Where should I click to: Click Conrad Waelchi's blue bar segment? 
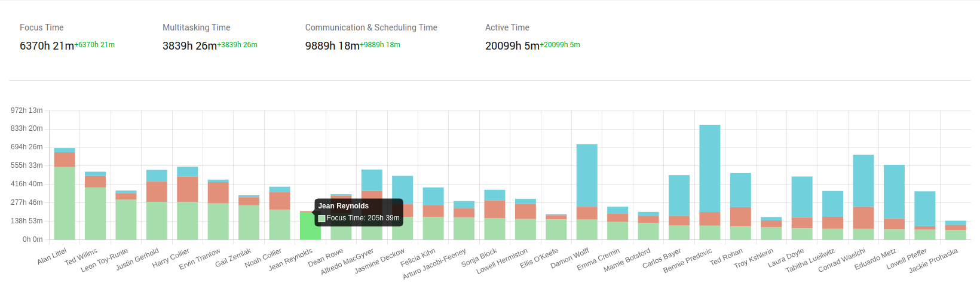[x=863, y=181]
